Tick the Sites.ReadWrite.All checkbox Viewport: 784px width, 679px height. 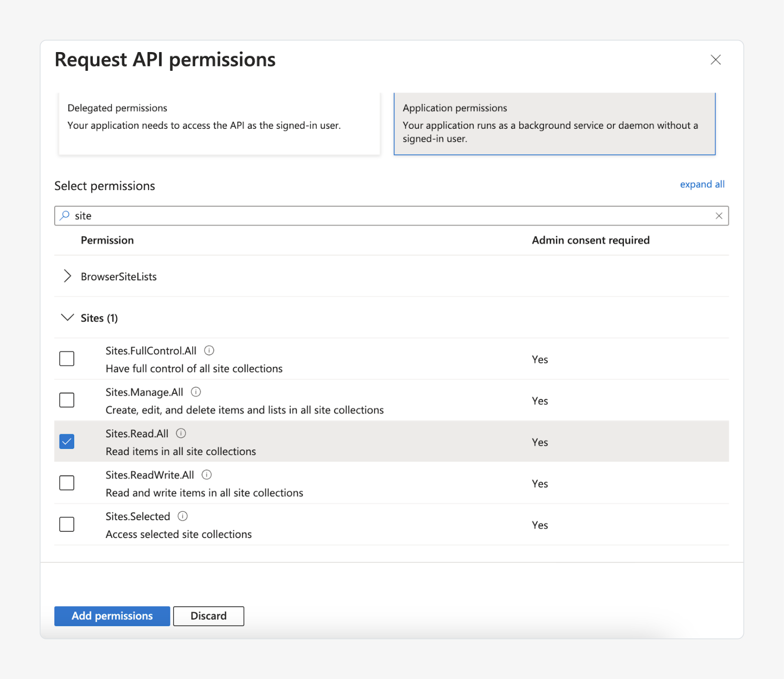tap(67, 483)
